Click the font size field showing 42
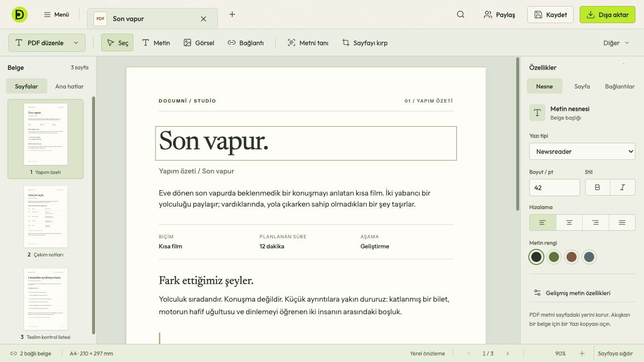 pyautogui.click(x=554, y=188)
